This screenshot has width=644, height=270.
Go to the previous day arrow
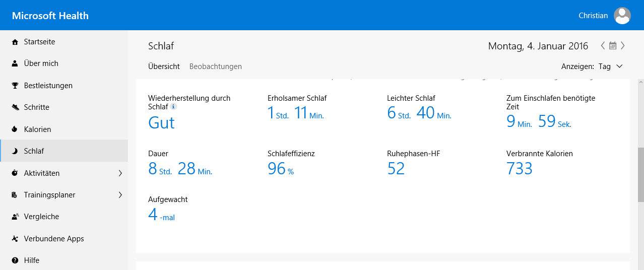[x=603, y=46]
